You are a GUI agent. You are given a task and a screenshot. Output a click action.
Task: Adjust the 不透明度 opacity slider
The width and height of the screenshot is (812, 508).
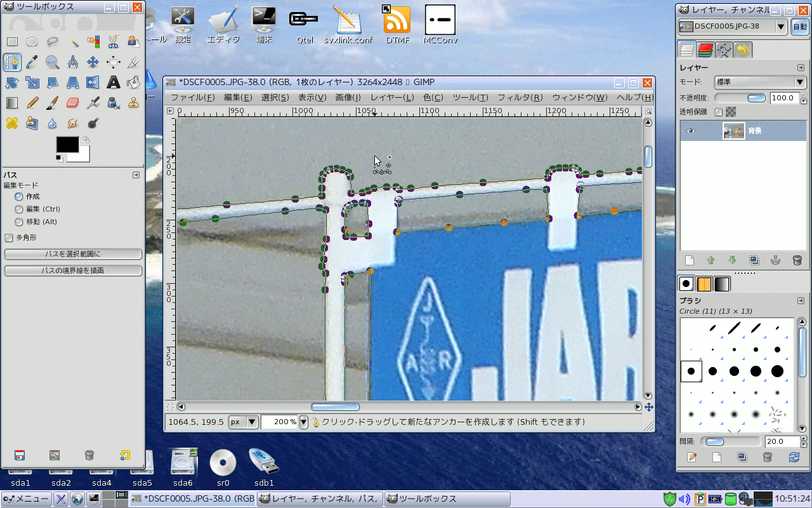[x=741, y=98]
